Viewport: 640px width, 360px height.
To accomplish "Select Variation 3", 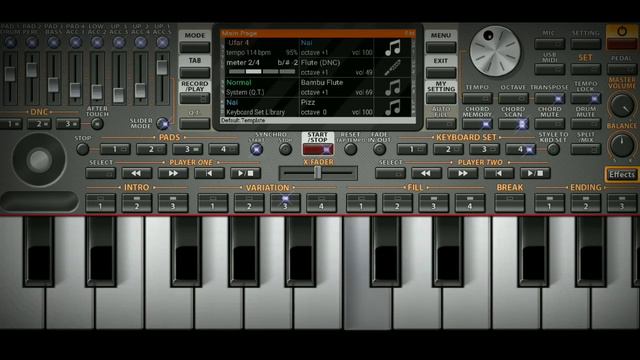I will coord(285,203).
